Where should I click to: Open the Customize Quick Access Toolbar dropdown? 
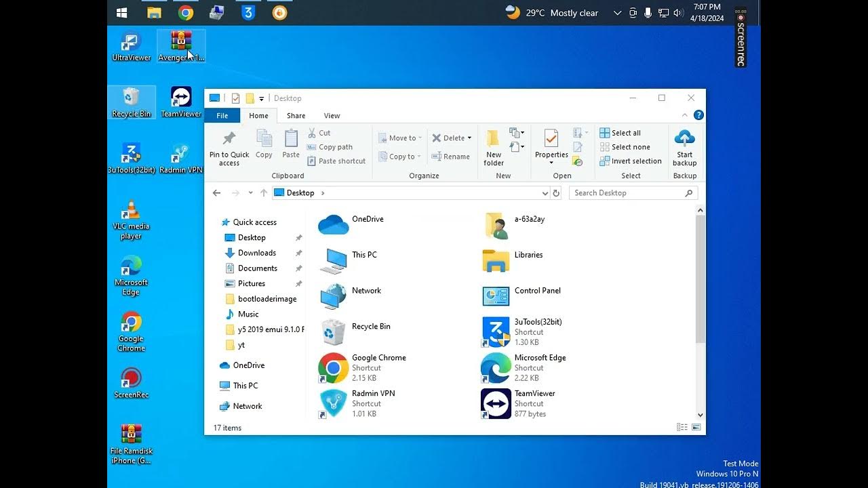pos(261,99)
